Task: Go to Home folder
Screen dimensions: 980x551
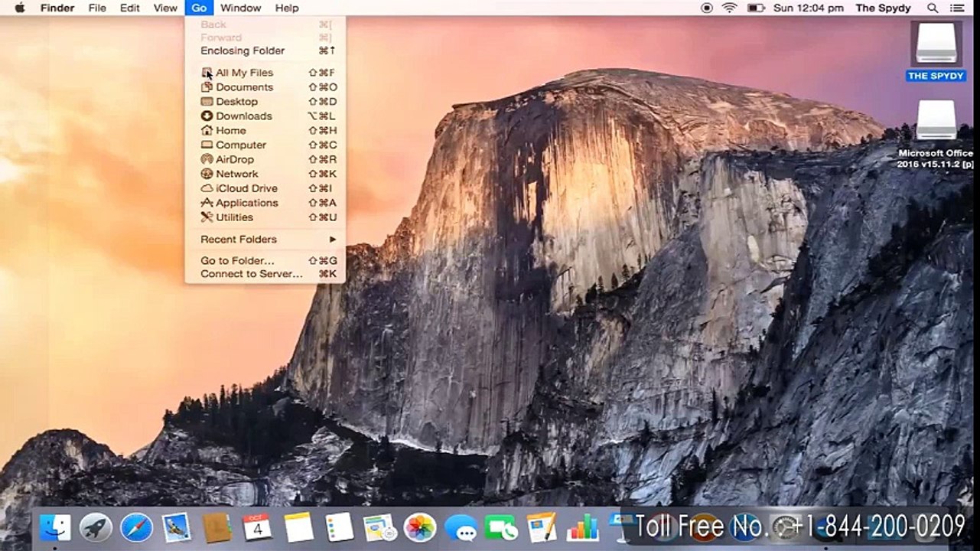Action: [x=265, y=131]
